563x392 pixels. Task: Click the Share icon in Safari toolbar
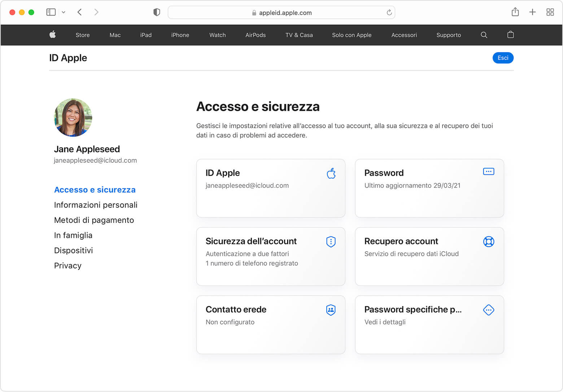[515, 12]
